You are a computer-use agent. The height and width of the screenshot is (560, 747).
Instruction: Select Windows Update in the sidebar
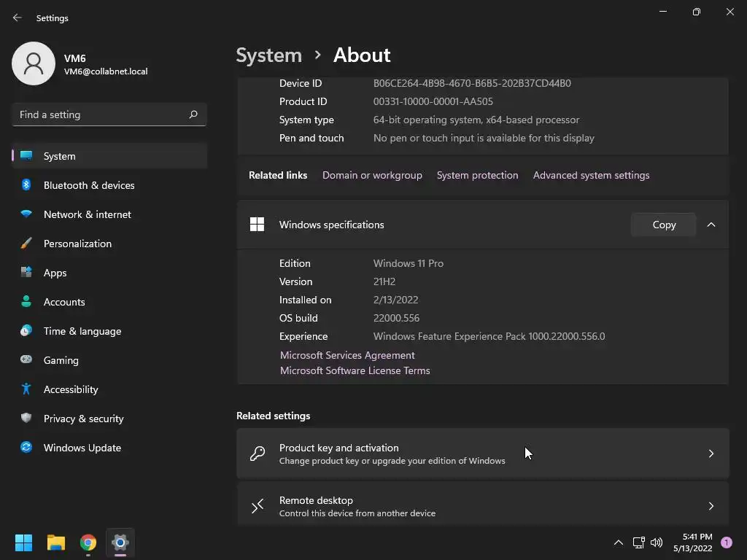click(x=109, y=448)
